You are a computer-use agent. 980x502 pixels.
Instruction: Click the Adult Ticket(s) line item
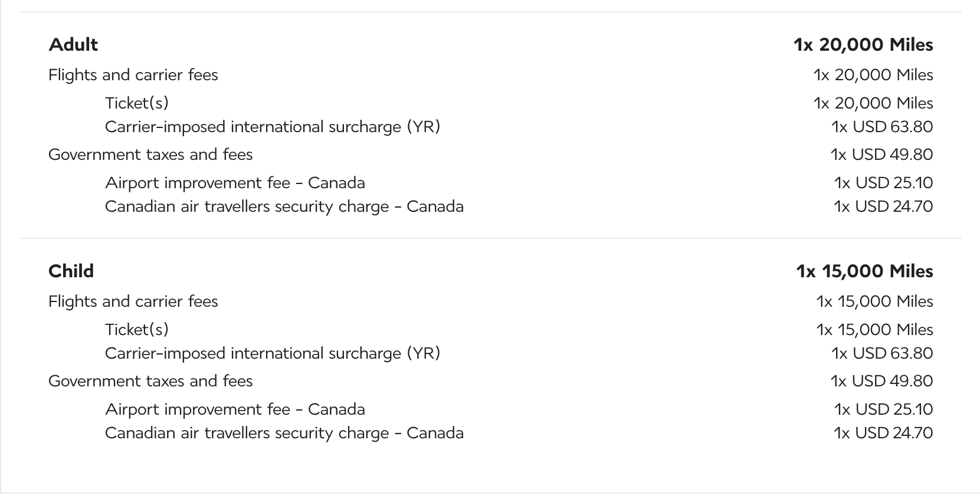(136, 103)
